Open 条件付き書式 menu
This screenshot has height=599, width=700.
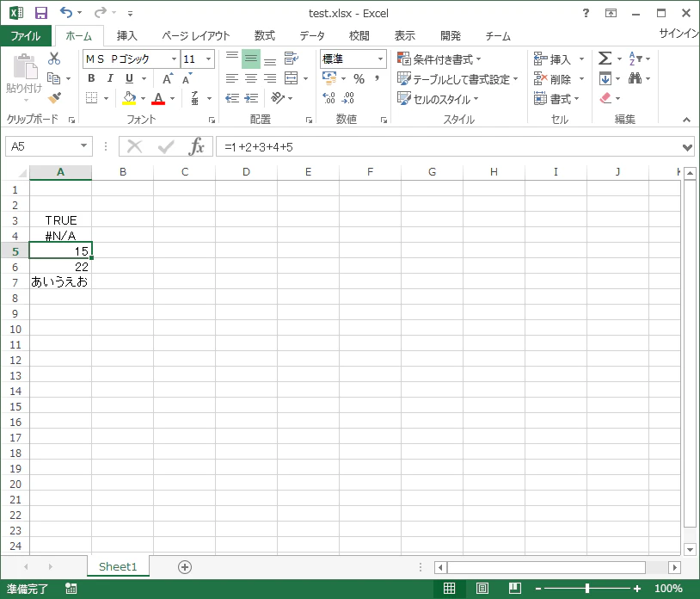click(x=439, y=59)
